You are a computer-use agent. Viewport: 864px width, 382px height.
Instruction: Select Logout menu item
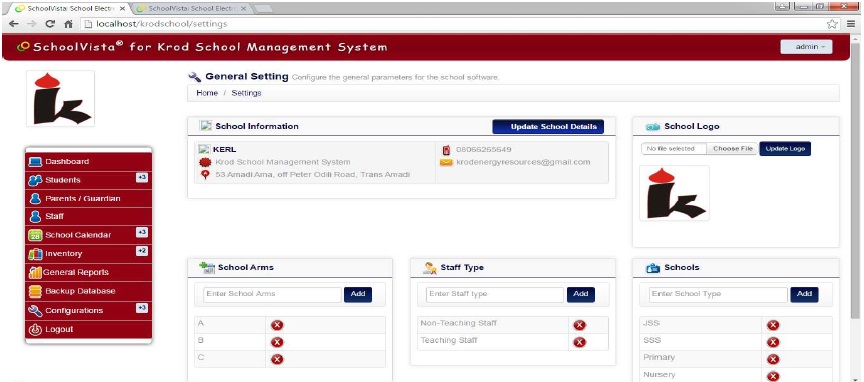click(88, 330)
